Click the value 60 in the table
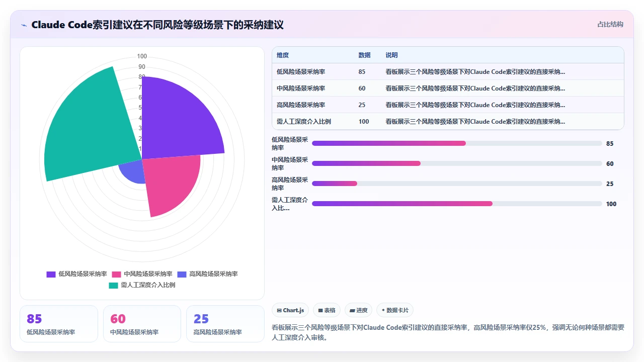Image resolution: width=644 pixels, height=362 pixels. coord(362,88)
